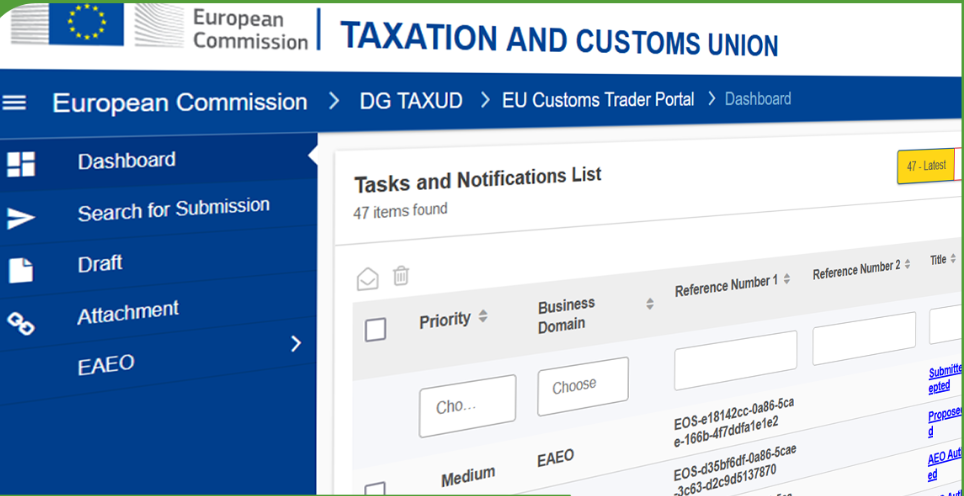Click the trash delete icon

click(401, 275)
